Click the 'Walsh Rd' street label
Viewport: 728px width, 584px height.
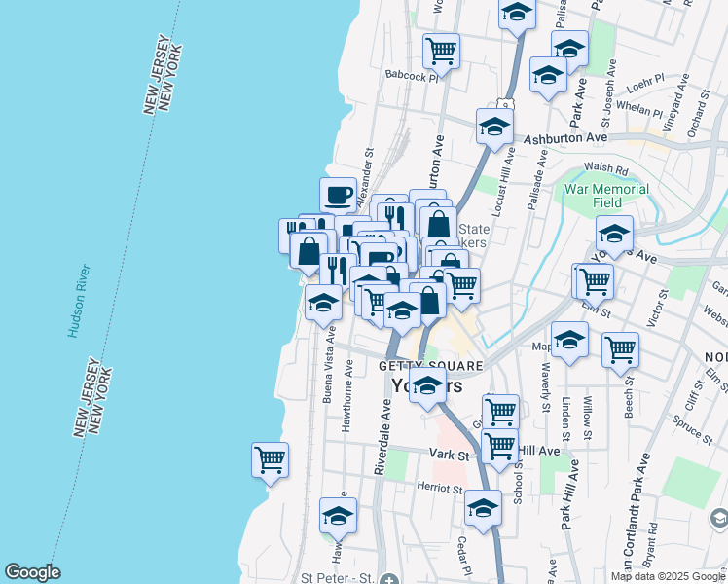[606, 168]
